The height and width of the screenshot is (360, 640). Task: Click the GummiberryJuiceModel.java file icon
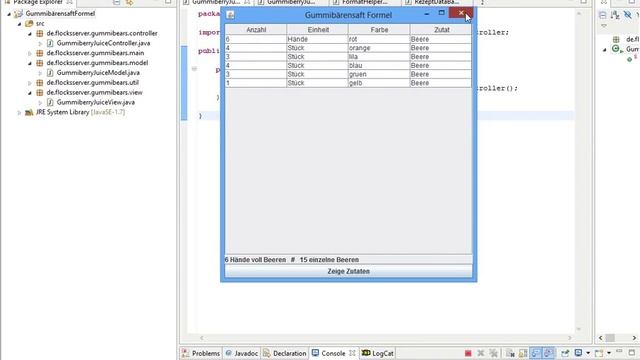pyautogui.click(x=50, y=73)
